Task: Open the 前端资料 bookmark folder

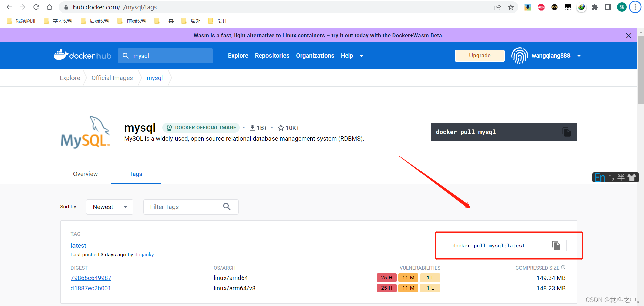Action: [x=132, y=21]
